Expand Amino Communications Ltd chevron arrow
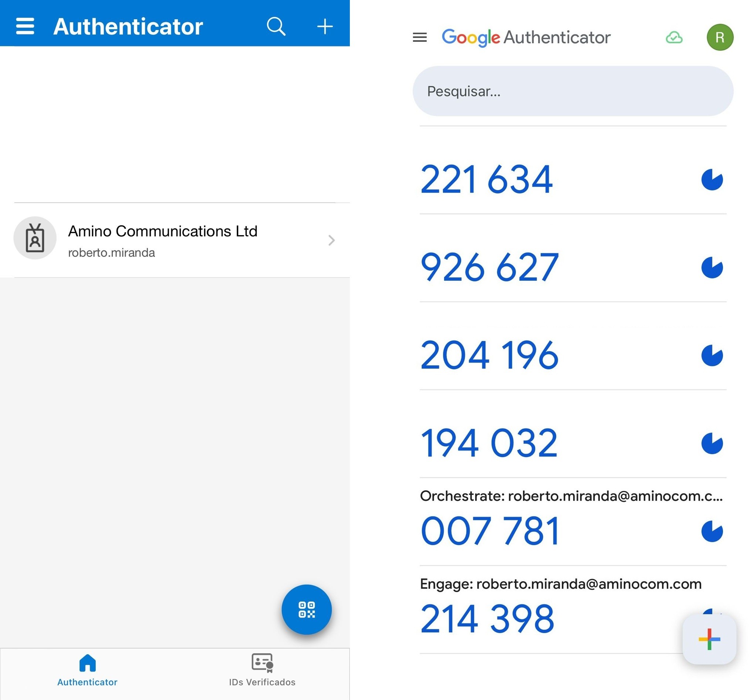The image size is (750, 700). pos(331,240)
